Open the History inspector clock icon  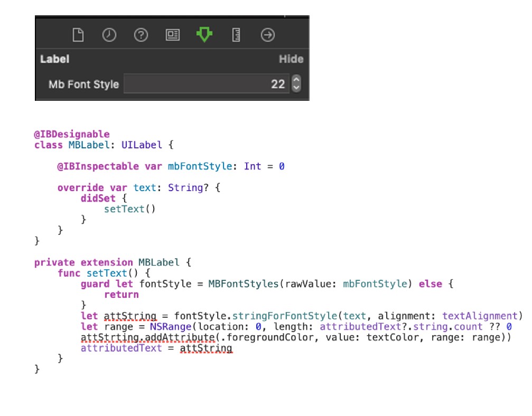click(x=109, y=35)
